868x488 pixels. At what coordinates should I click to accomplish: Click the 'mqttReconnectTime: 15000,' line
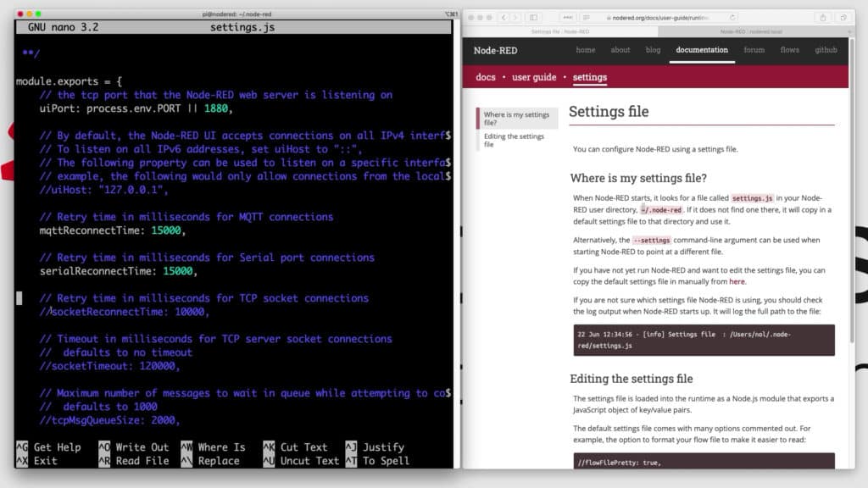pyautogui.click(x=113, y=230)
